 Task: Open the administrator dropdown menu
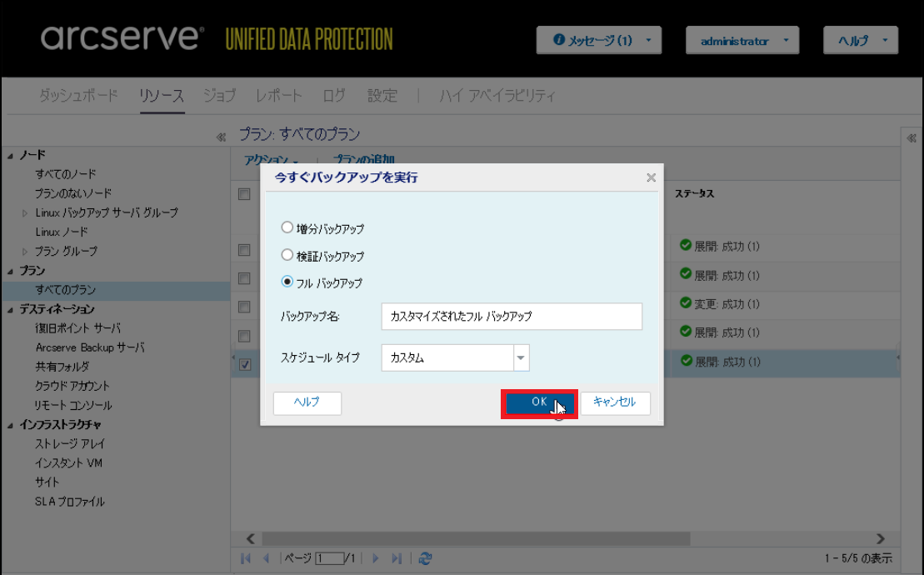click(x=742, y=40)
